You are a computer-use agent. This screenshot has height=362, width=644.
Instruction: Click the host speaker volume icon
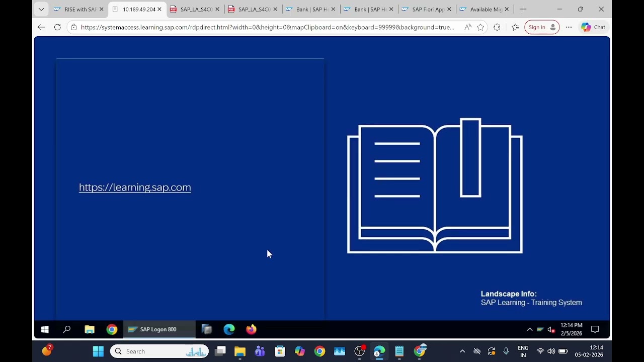(x=551, y=351)
